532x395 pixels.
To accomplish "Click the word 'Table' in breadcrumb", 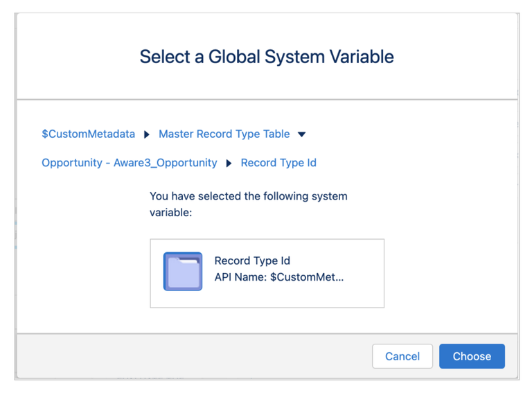I will 276,134.
